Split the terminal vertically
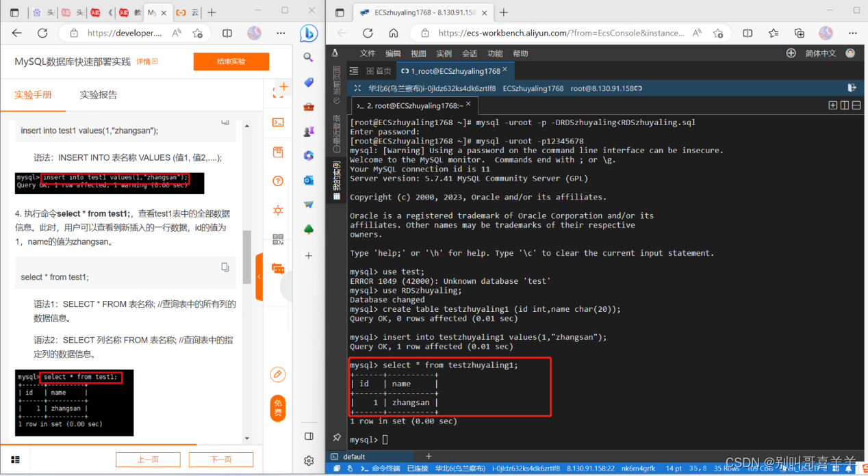Screen dimensions: 868x476 pyautogui.click(x=845, y=105)
